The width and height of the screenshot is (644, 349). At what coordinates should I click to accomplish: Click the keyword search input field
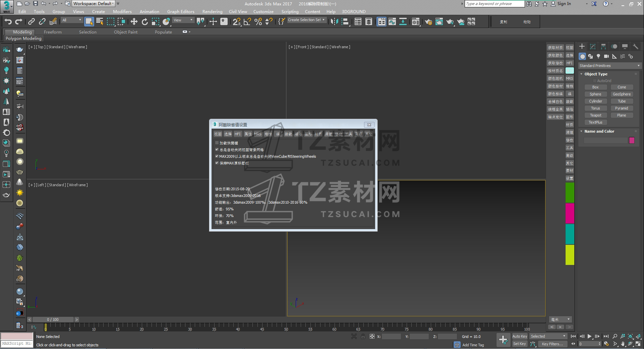(x=494, y=4)
